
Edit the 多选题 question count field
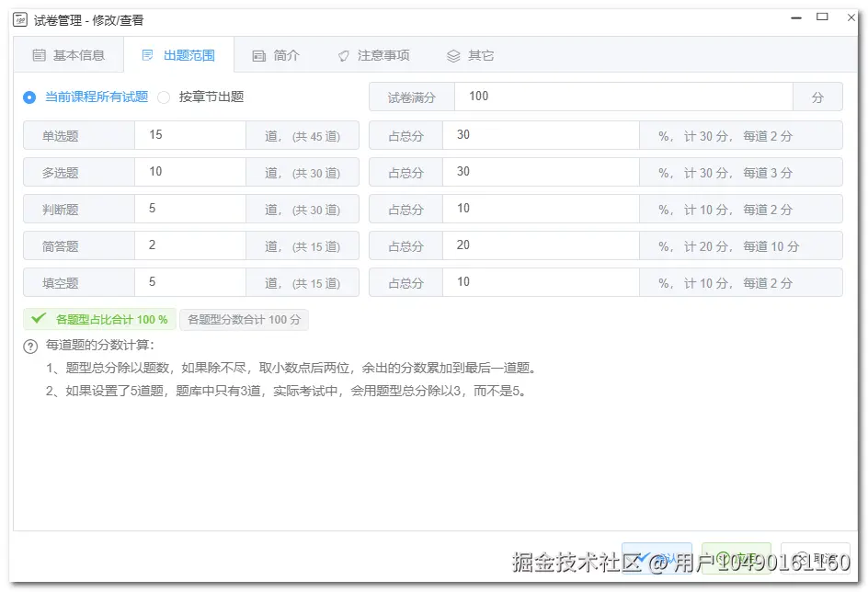click(x=189, y=172)
